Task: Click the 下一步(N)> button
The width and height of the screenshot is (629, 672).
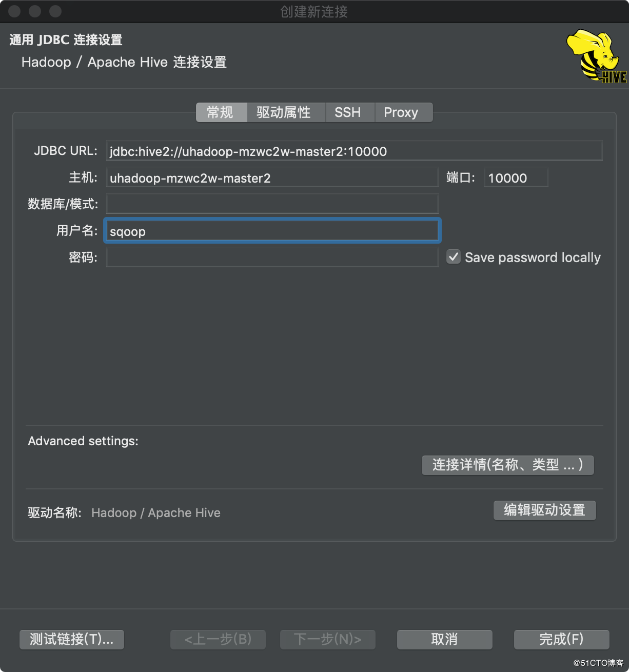Action: coord(327,639)
